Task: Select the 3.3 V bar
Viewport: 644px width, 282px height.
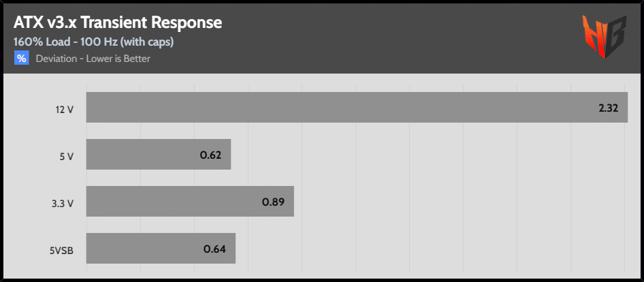Action: pyautogui.click(x=190, y=201)
